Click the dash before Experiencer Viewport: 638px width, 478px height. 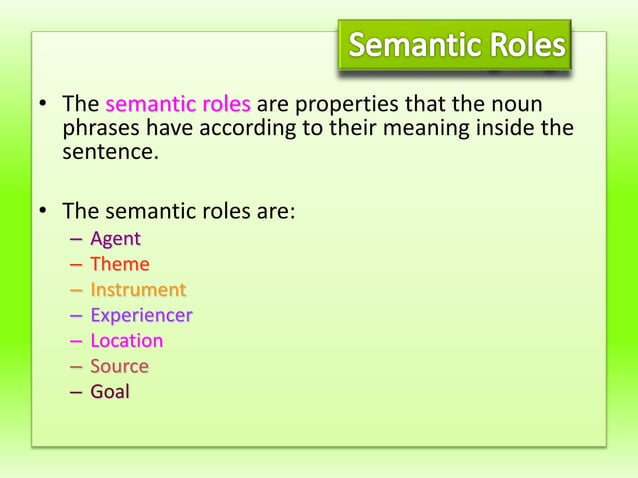76,316
